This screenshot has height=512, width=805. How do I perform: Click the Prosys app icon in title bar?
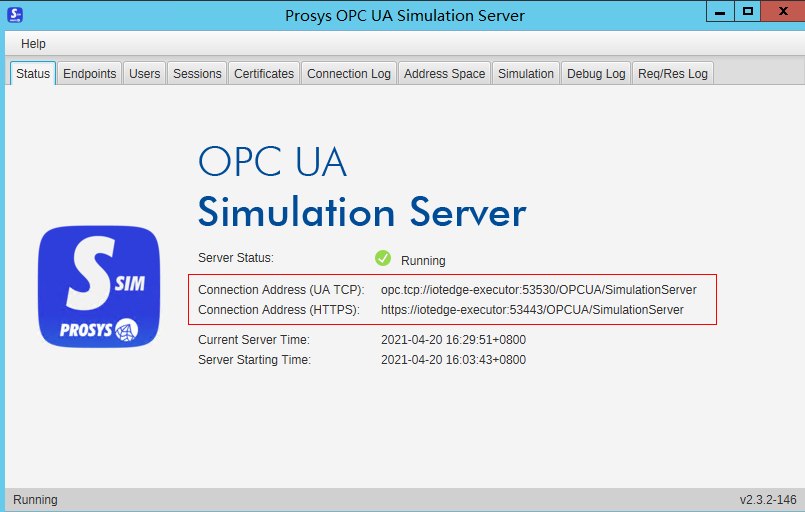15,15
